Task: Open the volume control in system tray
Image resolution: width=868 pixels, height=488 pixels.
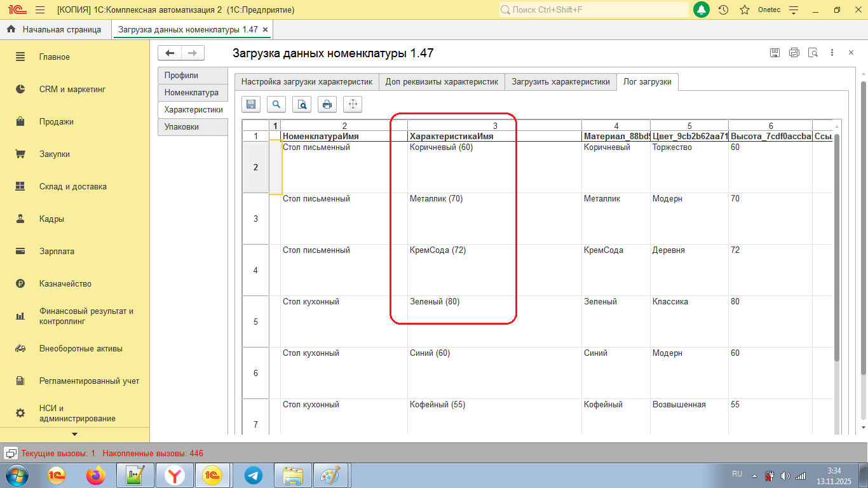Action: click(785, 475)
